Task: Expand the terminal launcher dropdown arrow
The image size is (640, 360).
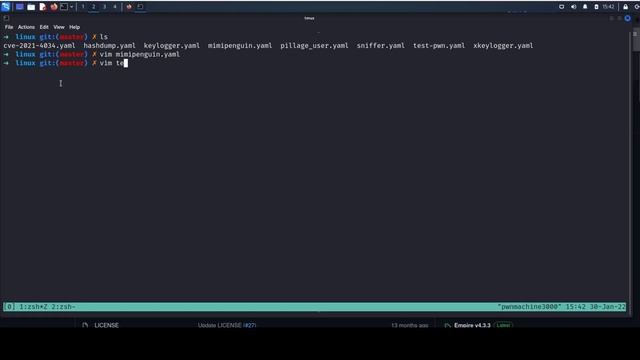Action: (71, 7)
